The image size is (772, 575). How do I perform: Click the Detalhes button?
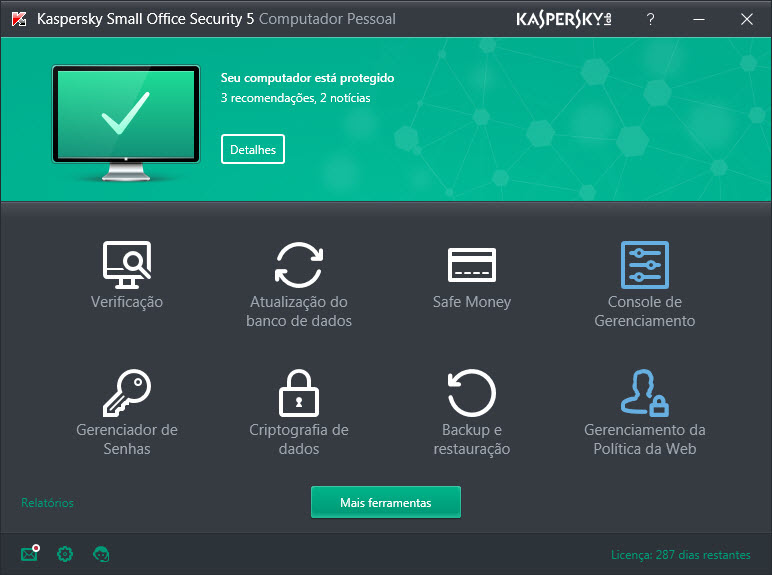tap(253, 149)
